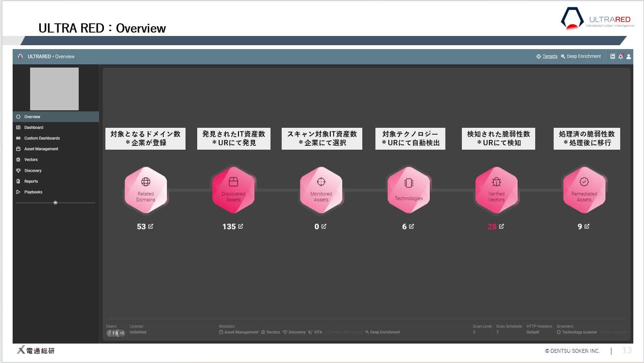Open the Technologies hexagon

(409, 189)
